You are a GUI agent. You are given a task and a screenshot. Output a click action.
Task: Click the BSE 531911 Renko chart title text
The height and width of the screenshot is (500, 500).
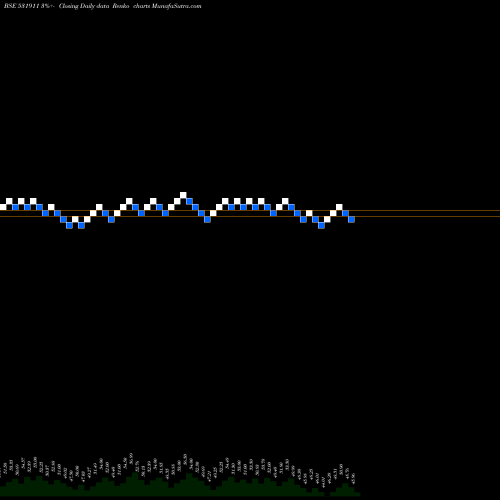[103, 6]
